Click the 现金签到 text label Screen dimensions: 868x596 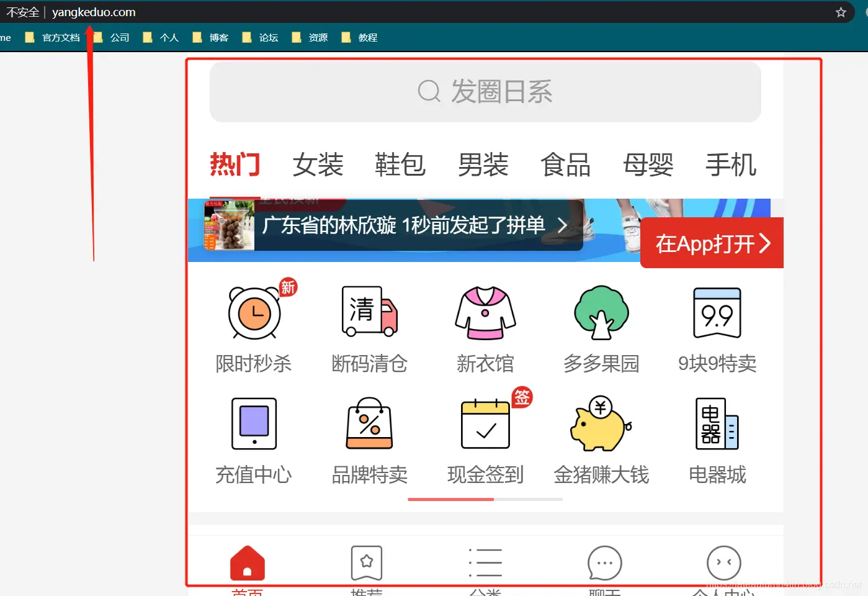tap(485, 474)
